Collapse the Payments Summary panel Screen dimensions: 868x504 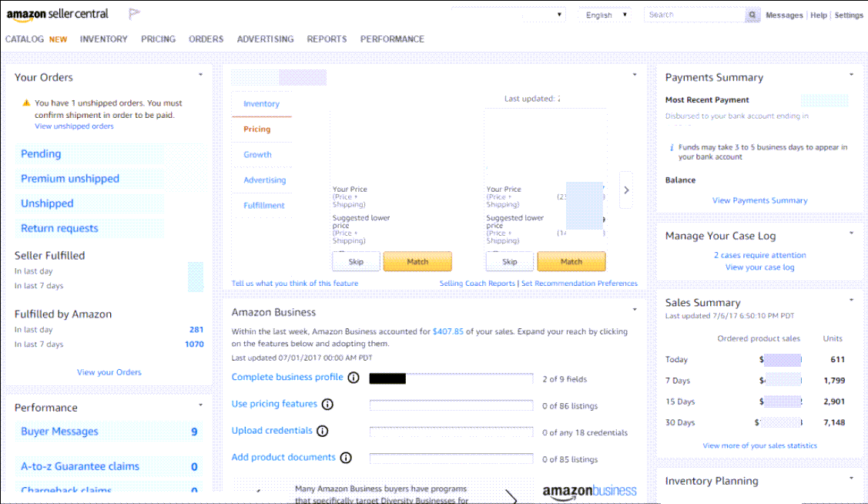point(851,75)
